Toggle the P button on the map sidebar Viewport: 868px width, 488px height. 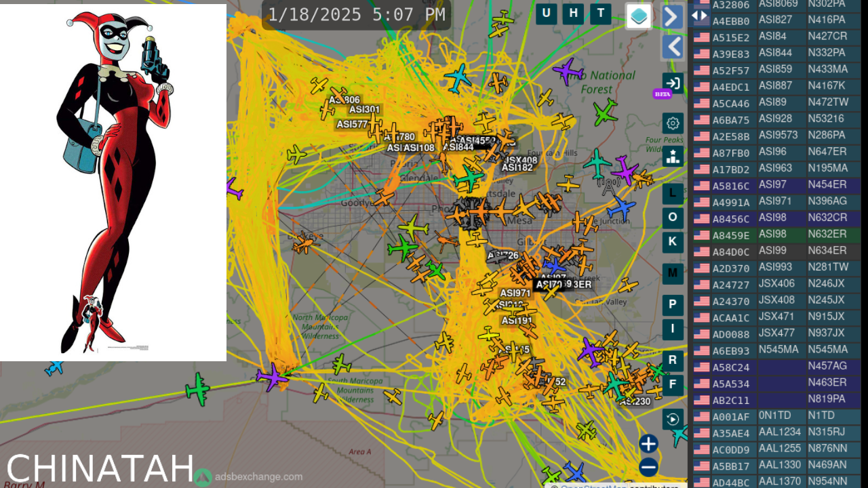click(x=673, y=304)
